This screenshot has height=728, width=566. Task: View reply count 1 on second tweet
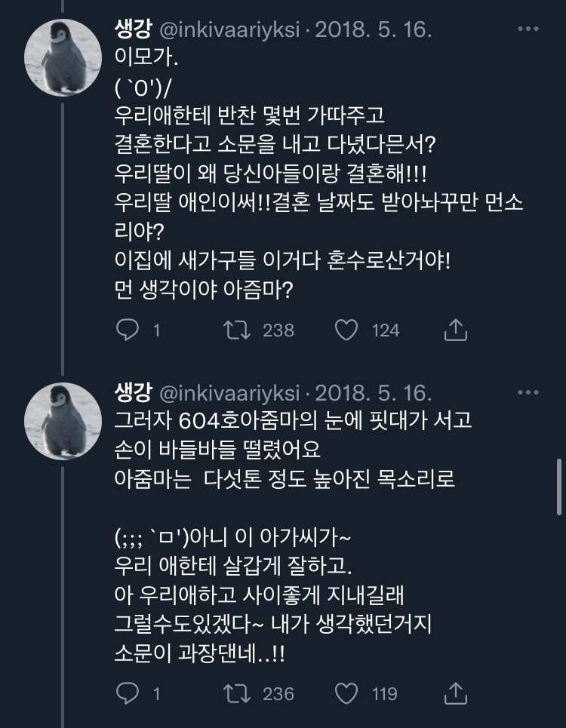click(156, 693)
